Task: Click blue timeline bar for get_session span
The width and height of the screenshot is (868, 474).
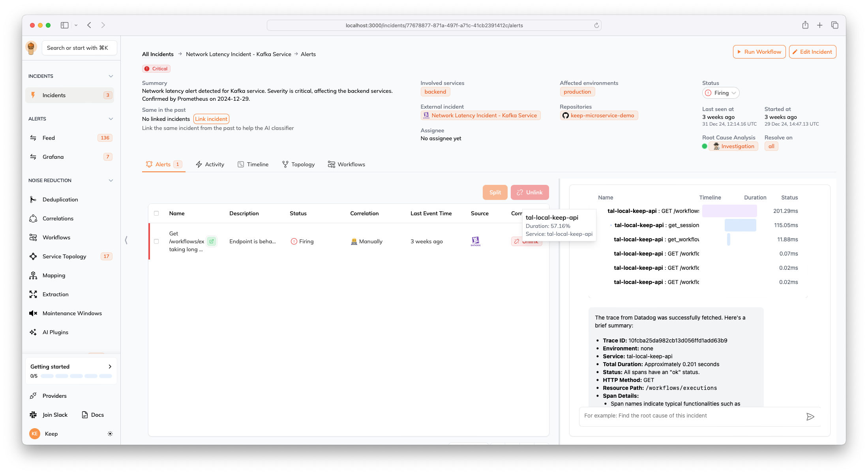Action: (x=740, y=225)
